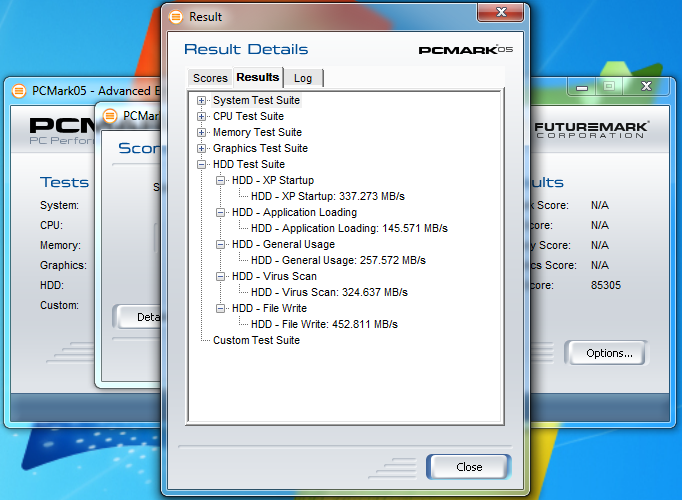The width and height of the screenshot is (682, 500).
Task: Click the CPU: label in Tests list
Action: coord(51,225)
